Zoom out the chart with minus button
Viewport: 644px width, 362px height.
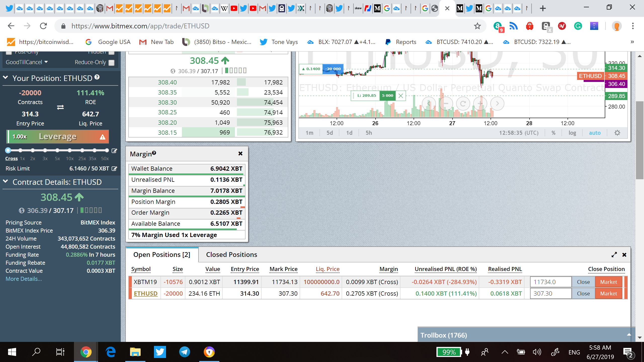tap(446, 104)
